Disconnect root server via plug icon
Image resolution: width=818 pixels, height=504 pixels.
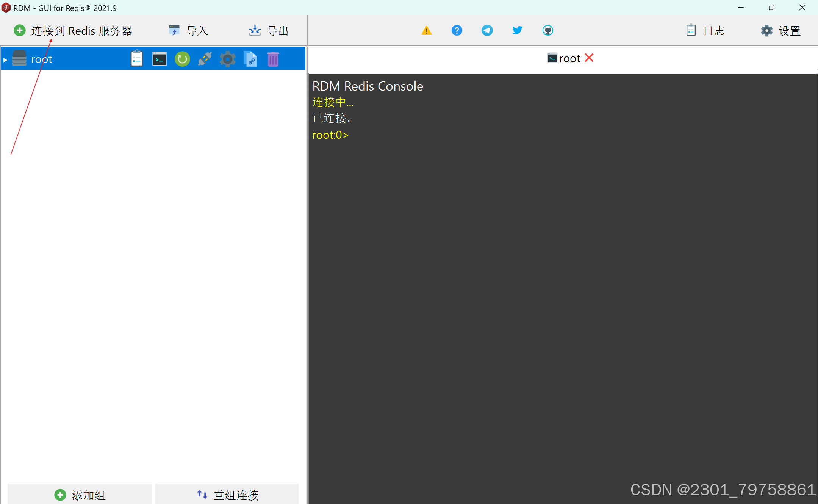coord(205,59)
